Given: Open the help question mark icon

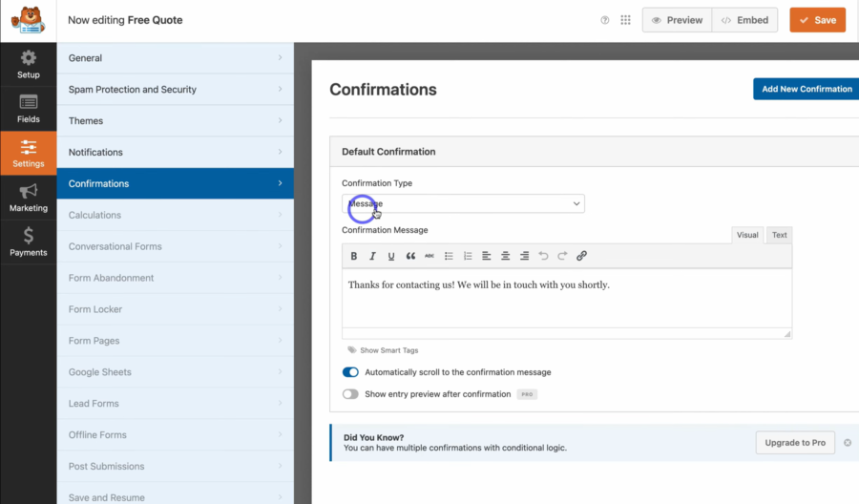Looking at the screenshot, I should click(x=605, y=20).
